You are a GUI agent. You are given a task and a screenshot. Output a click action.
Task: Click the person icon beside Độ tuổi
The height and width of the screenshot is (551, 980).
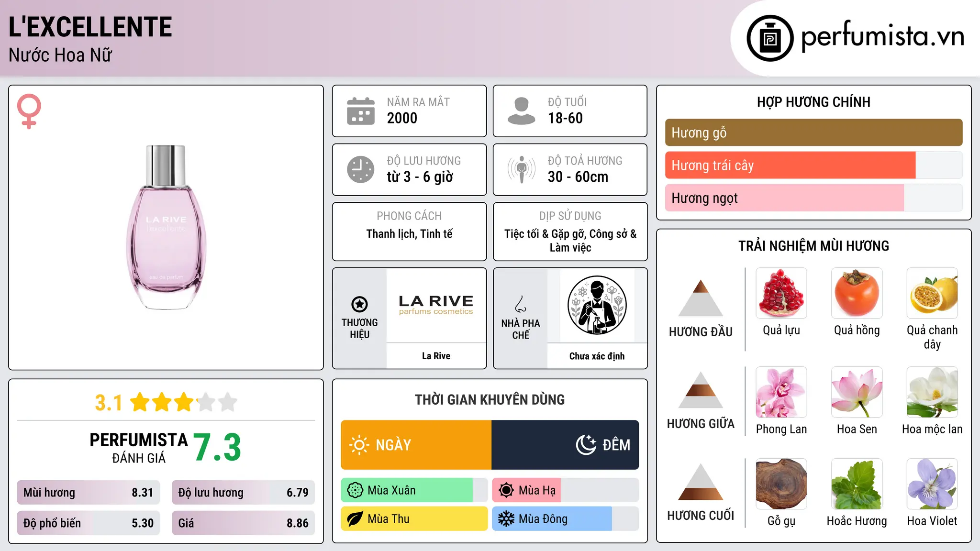521,111
